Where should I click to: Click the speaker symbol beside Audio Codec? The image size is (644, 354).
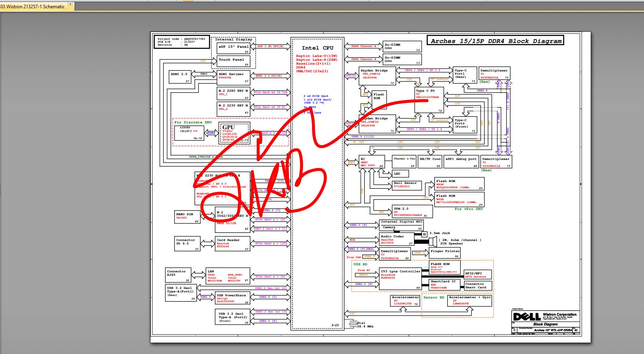coord(433,241)
